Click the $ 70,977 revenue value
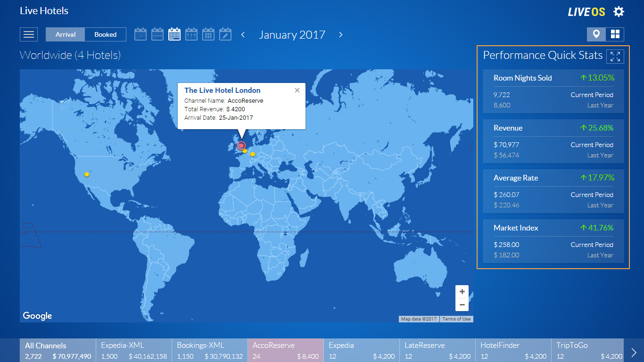 pyautogui.click(x=506, y=145)
